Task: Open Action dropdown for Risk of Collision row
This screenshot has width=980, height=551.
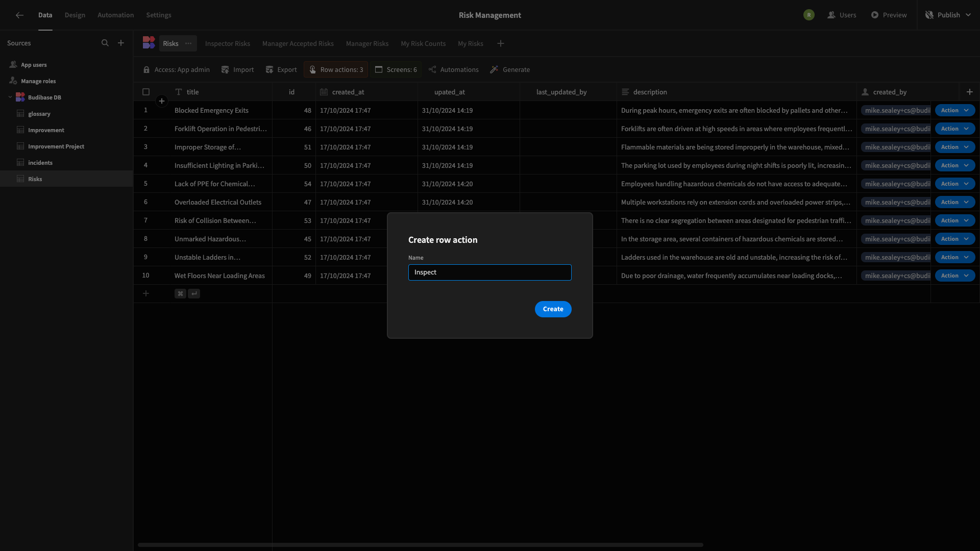Action: click(x=955, y=220)
